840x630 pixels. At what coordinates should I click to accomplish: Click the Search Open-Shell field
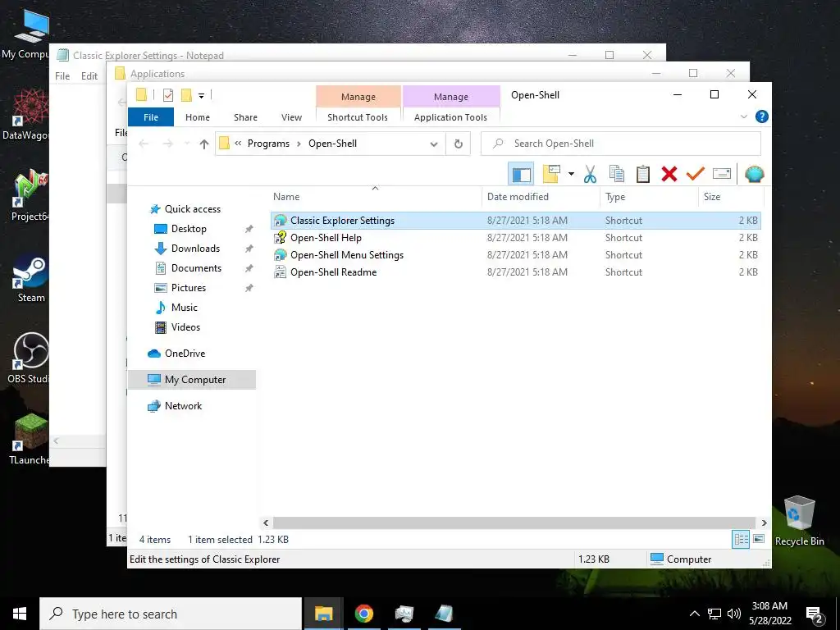620,144
